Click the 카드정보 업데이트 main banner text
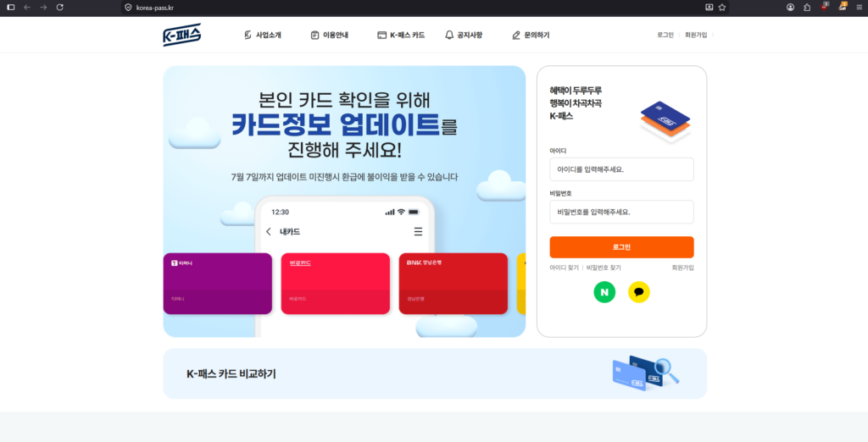 [344, 125]
